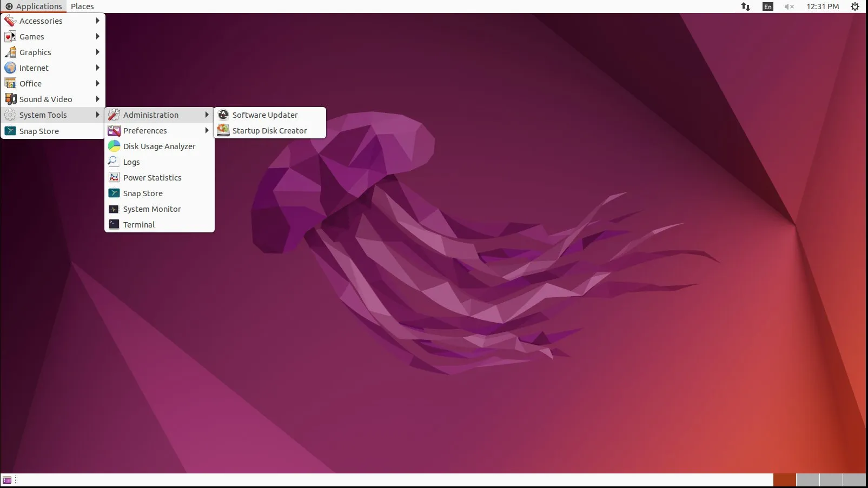868x488 pixels.
Task: Click the En keyboard layout indicator
Action: pos(767,6)
